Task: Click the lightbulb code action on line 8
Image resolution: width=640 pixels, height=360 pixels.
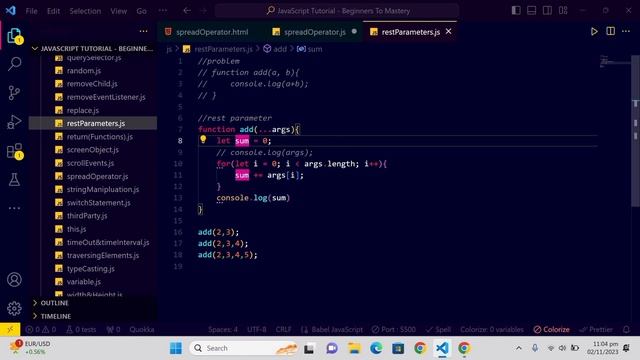Action: [203, 140]
